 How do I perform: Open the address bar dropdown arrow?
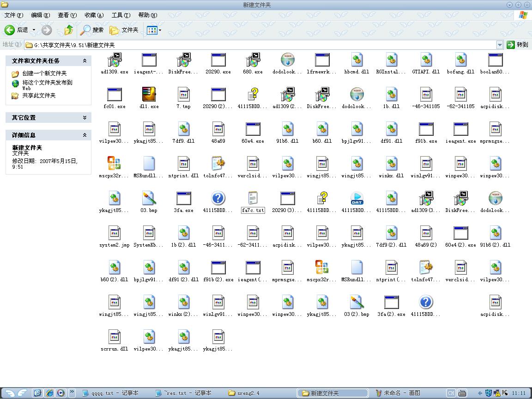500,45
